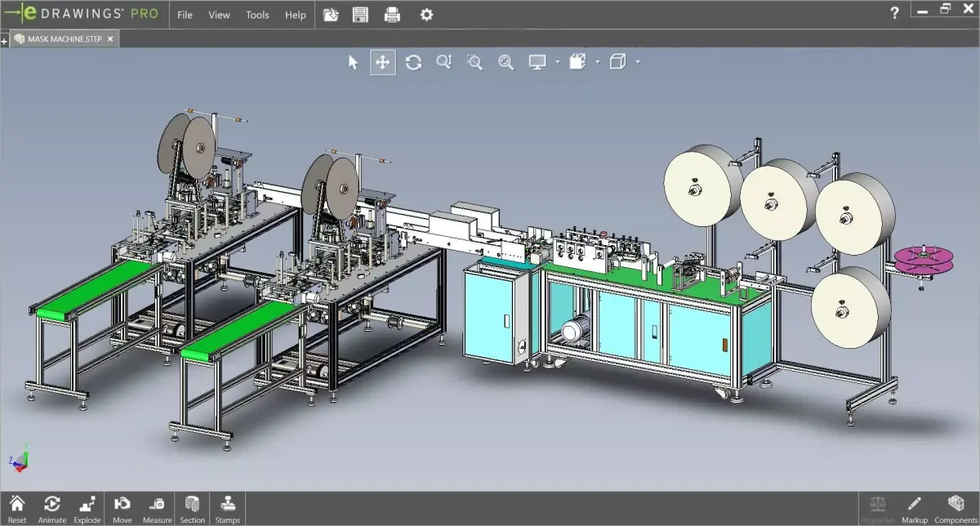The width and height of the screenshot is (980, 526).
Task: Open the Components panel
Action: (x=955, y=509)
